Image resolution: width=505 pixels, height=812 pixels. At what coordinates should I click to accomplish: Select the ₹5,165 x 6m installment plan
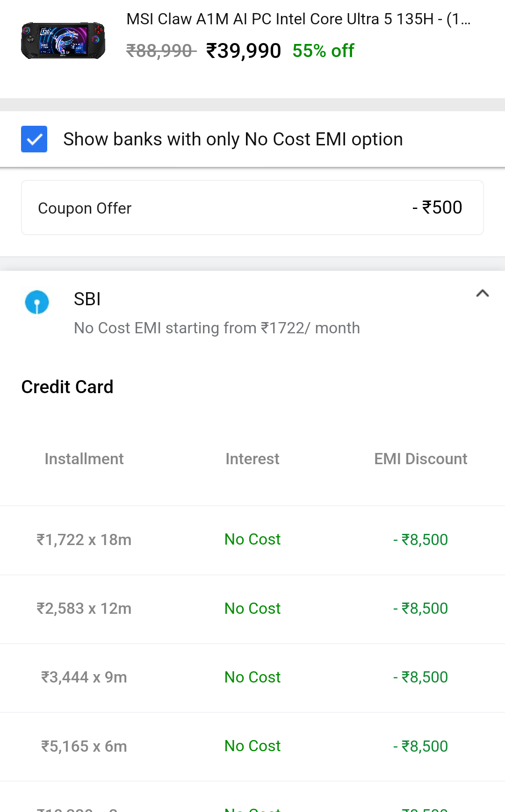(x=84, y=747)
